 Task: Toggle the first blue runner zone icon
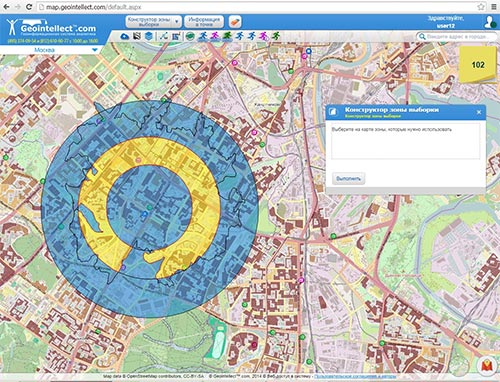coord(203,36)
